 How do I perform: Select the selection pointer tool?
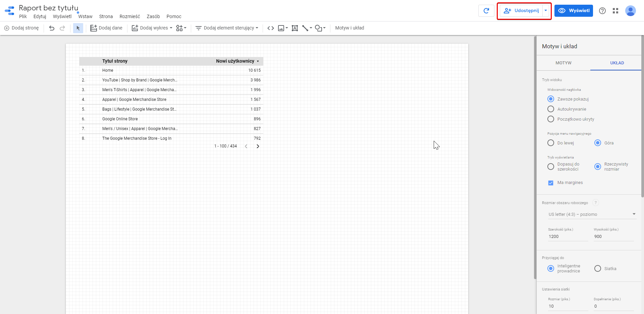click(78, 28)
